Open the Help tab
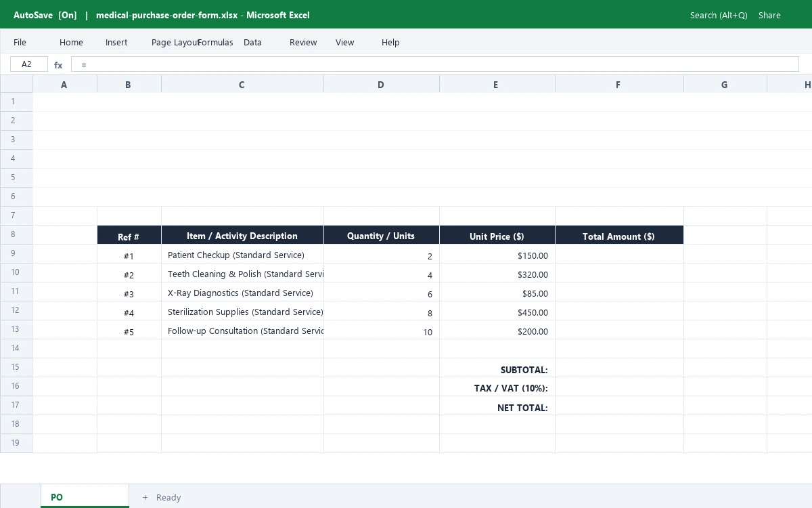 (x=390, y=42)
